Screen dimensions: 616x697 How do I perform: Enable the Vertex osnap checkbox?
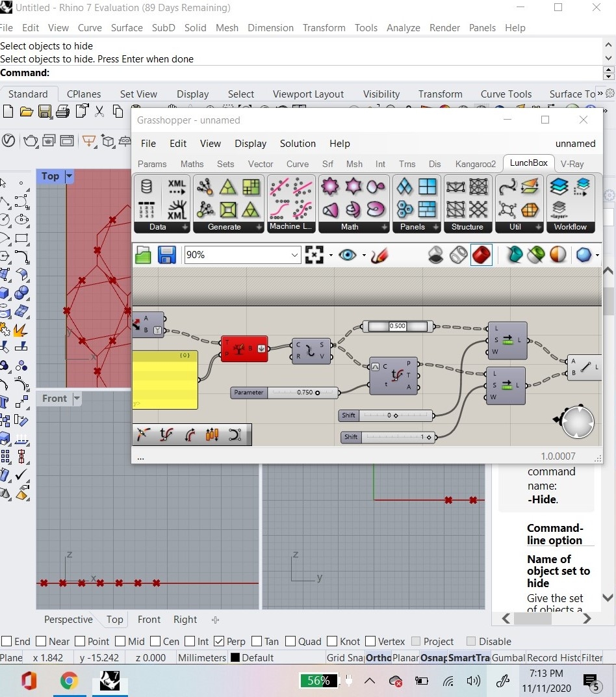(370, 641)
